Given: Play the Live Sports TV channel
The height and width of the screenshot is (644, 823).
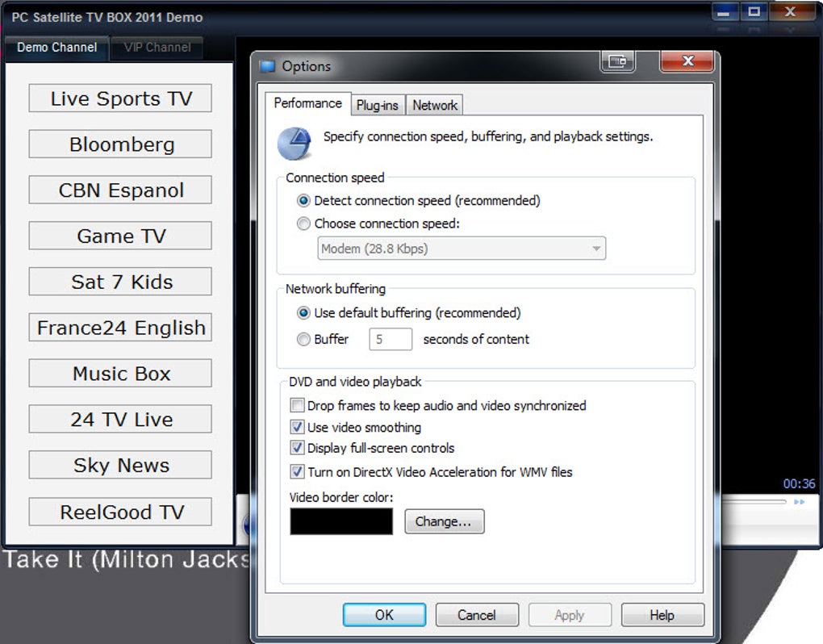Looking at the screenshot, I should (120, 98).
